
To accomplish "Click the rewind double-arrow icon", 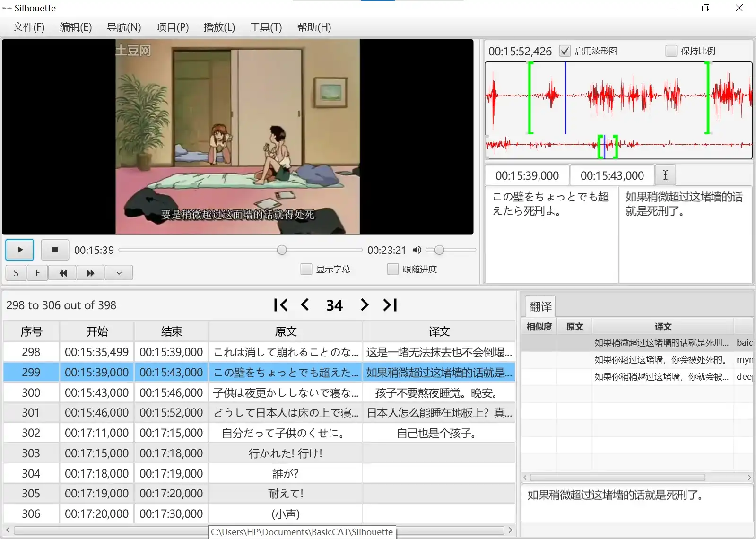I will point(63,273).
